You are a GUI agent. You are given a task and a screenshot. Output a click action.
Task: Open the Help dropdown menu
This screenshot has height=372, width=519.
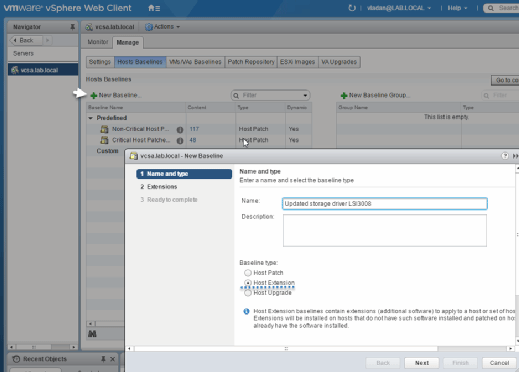point(457,8)
